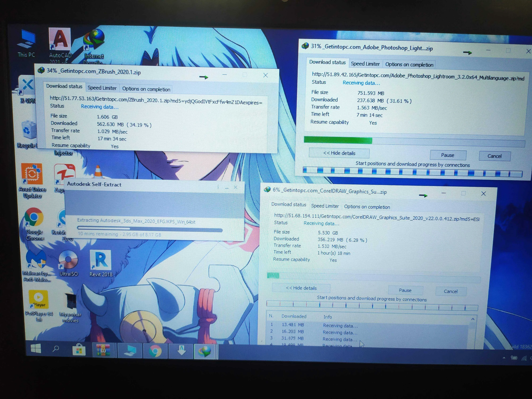Hide details in the Photoshop Lightroom window
This screenshot has width=532, height=399.
coord(339,153)
